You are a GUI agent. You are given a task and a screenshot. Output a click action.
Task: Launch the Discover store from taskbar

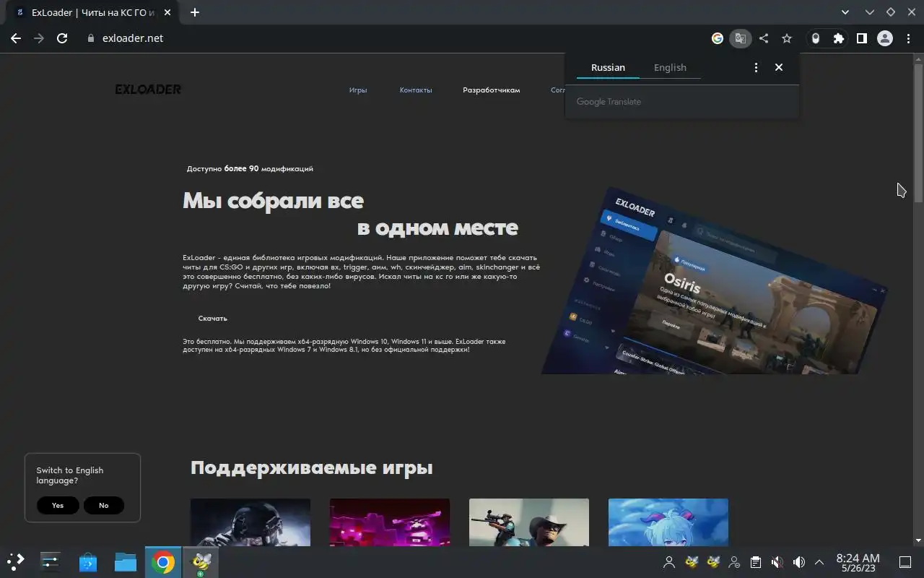pos(88,562)
